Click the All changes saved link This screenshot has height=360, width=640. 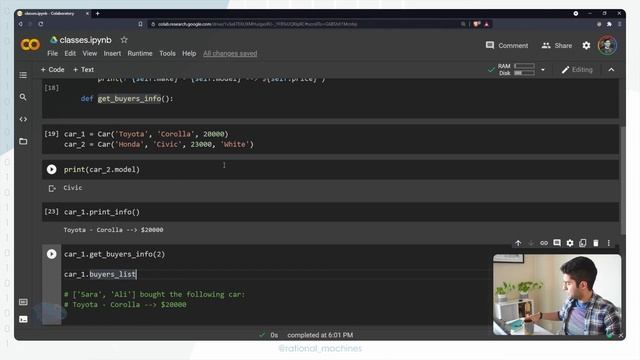[x=230, y=53]
